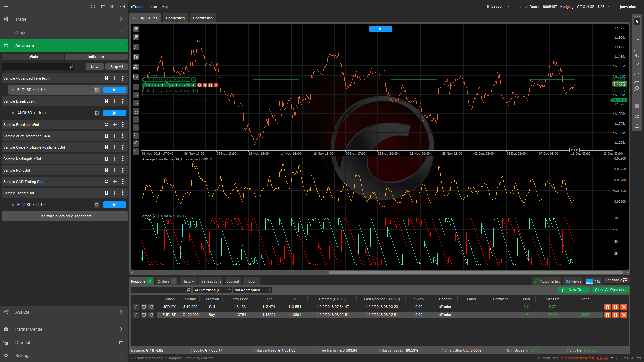Viewport: 644px width, 362px height.
Task: Toggle sound via the speaker icon
Action: point(112,7)
